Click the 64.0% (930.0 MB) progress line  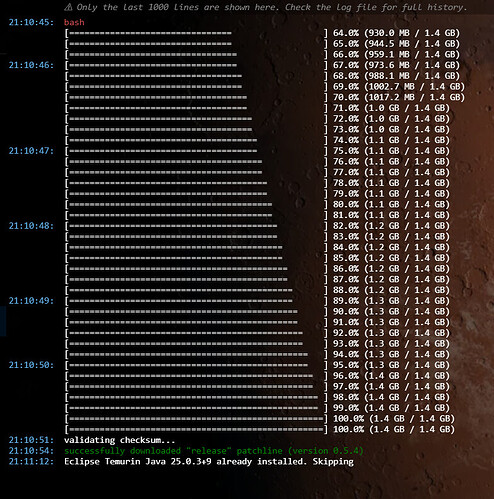(262, 33)
